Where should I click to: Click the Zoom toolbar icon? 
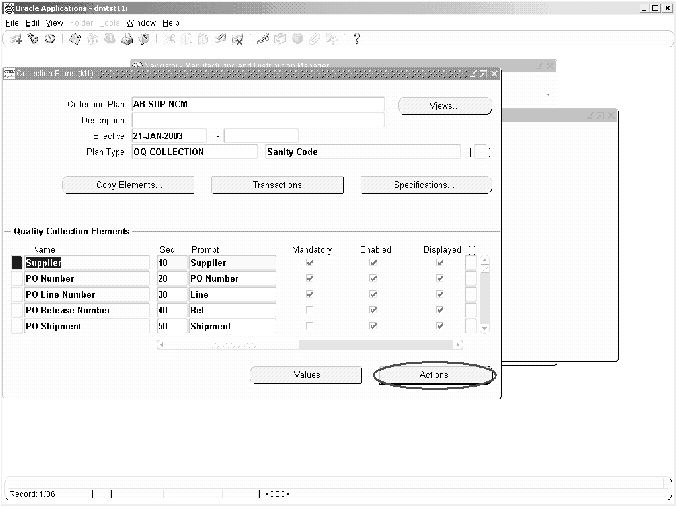[280, 39]
